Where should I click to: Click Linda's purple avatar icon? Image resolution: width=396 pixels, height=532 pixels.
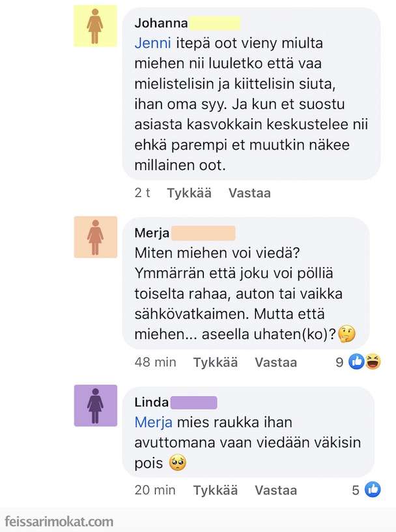(95, 405)
